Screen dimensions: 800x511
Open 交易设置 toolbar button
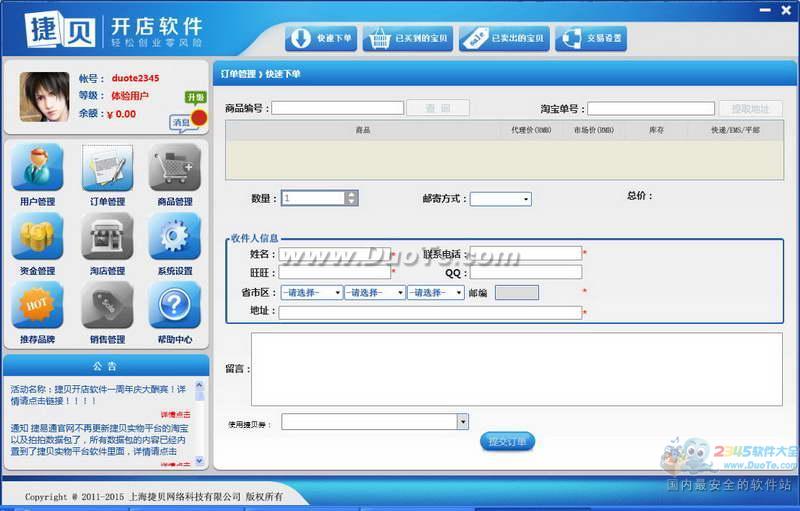pyautogui.click(x=591, y=38)
